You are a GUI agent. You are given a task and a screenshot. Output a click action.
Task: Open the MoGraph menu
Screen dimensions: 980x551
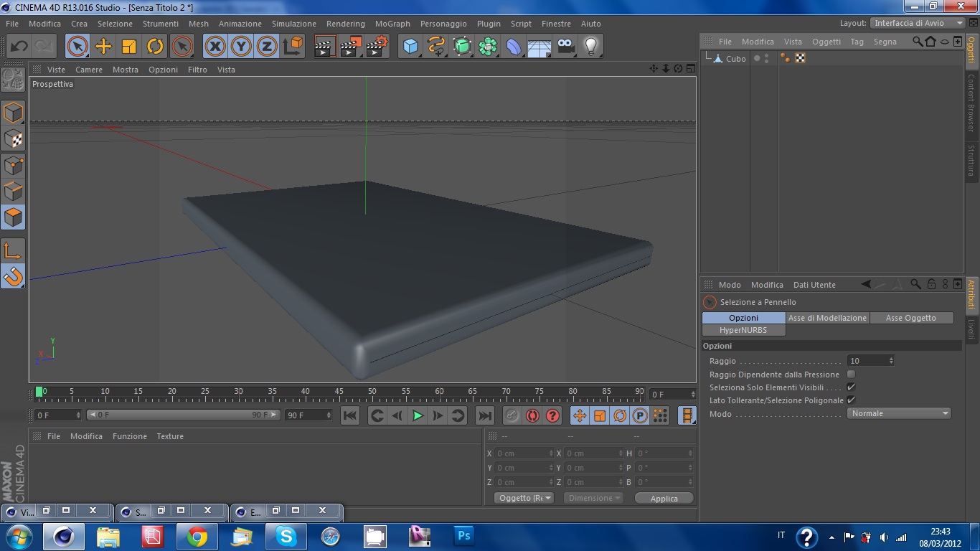tap(392, 24)
